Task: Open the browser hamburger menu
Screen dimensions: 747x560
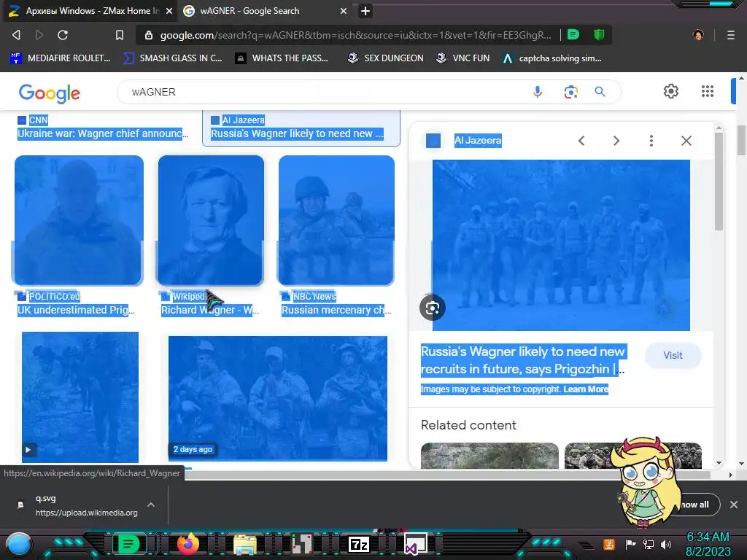Action: tap(730, 35)
